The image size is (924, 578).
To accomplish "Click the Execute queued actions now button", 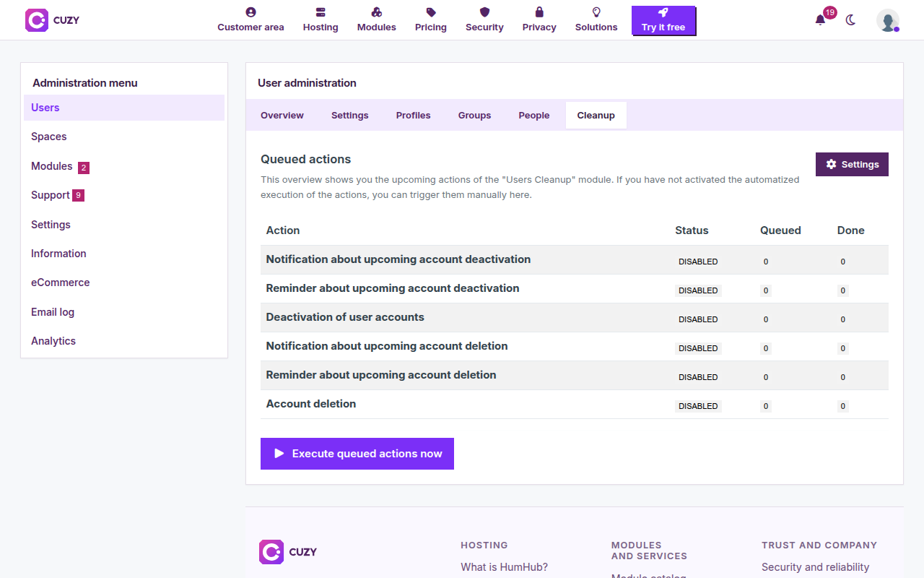I will [x=357, y=454].
